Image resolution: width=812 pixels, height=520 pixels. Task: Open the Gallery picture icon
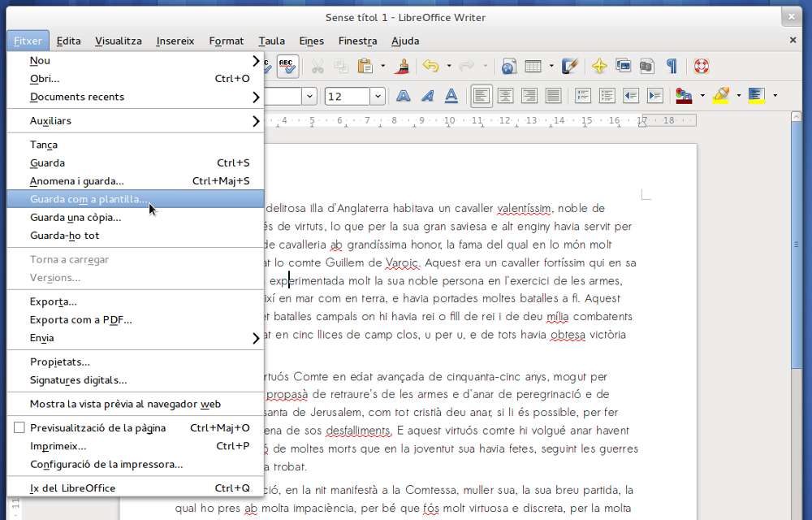click(624, 67)
